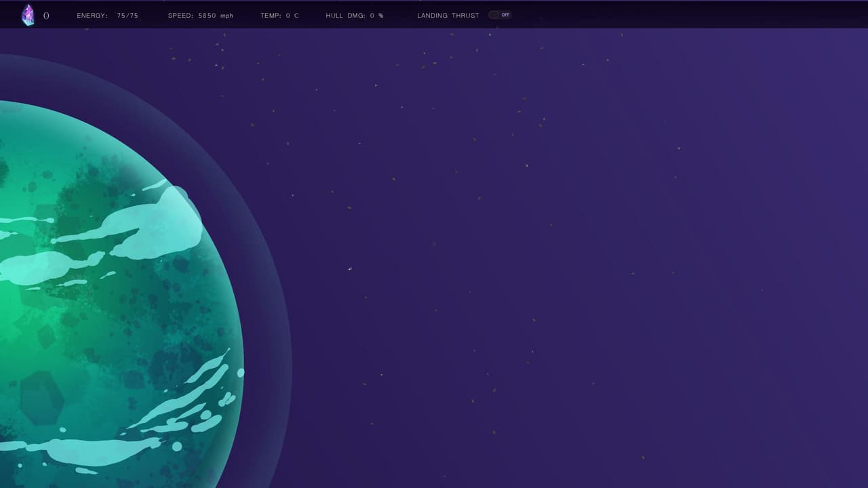Click the green planet
868x488 pixels.
click(122, 294)
